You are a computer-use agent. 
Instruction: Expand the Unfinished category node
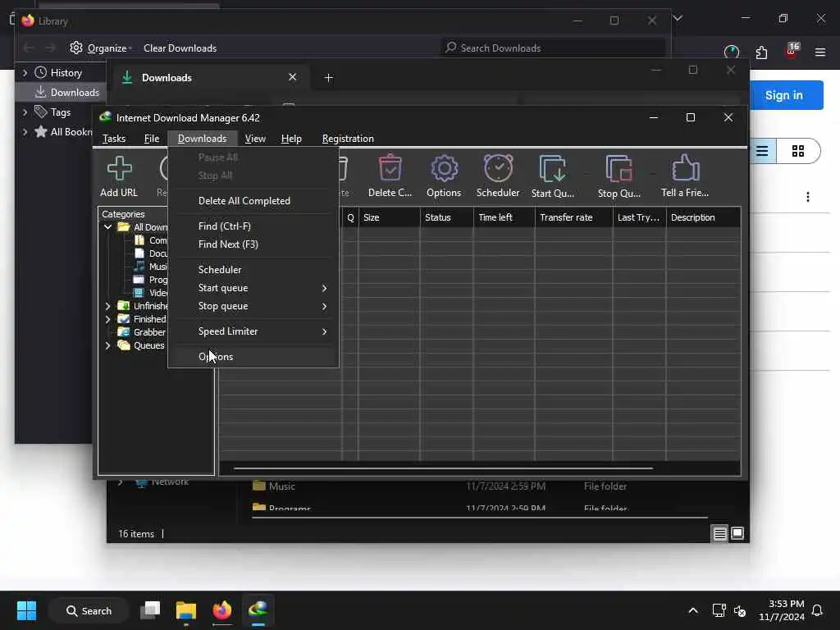[x=107, y=306]
